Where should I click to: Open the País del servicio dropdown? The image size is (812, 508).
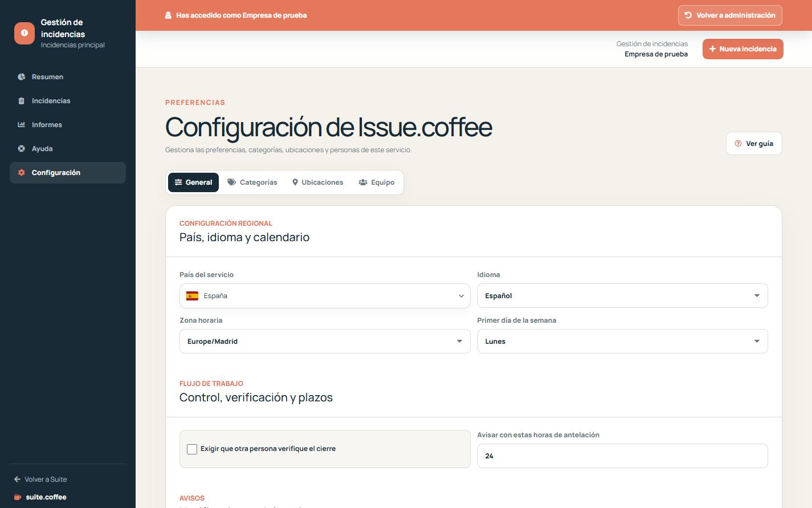tap(325, 296)
